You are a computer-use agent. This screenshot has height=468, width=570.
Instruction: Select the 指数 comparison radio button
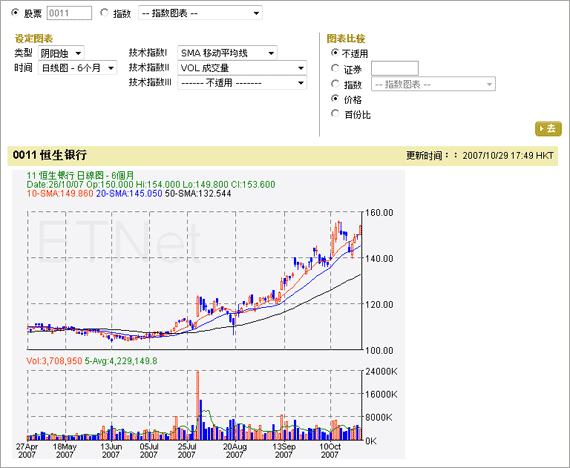tap(334, 84)
